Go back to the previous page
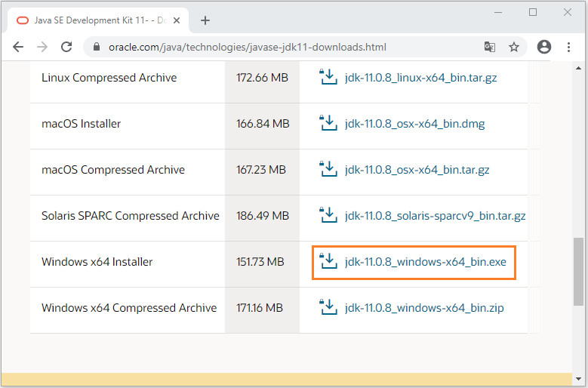Screen dimensions: 588x388 (x=18, y=47)
